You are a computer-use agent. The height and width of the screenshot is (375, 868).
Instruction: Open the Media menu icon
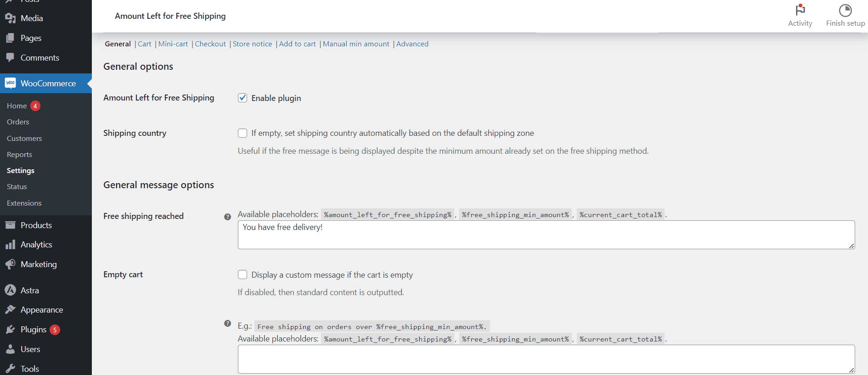(10, 18)
